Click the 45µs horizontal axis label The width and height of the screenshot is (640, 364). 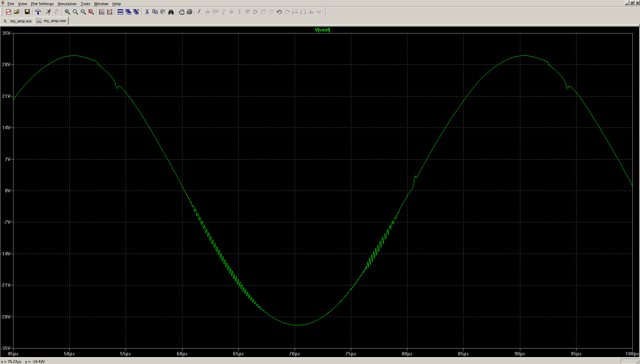13,354
